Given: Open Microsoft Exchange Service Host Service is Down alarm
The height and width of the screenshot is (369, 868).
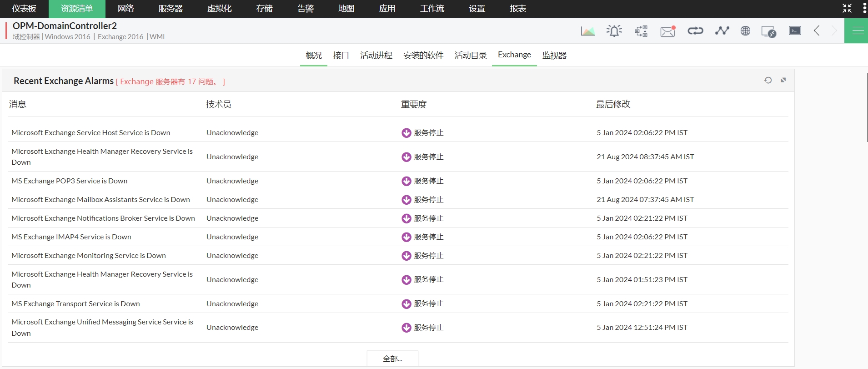Looking at the screenshot, I should coord(91,133).
